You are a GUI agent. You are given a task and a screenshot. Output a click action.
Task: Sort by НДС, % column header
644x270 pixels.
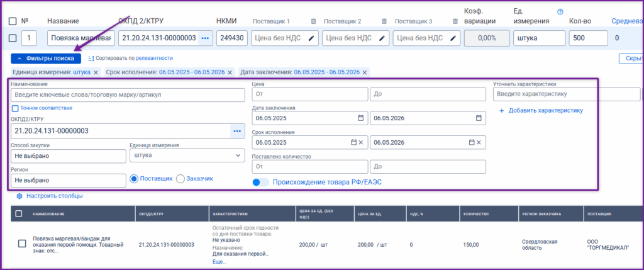click(x=417, y=214)
